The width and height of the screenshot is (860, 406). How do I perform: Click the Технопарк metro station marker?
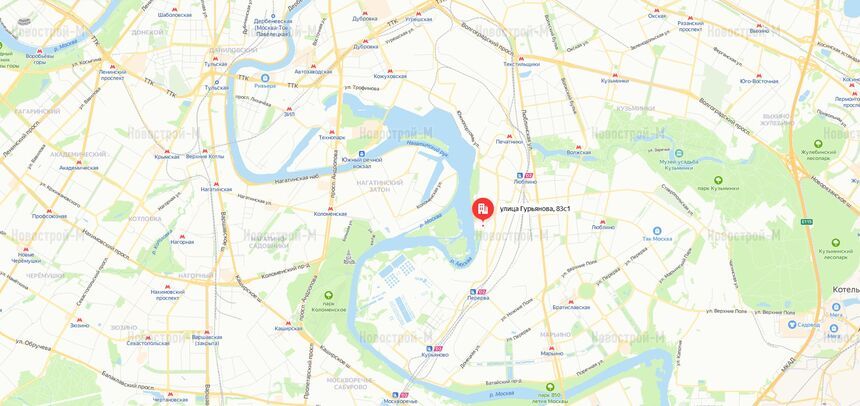click(331, 132)
